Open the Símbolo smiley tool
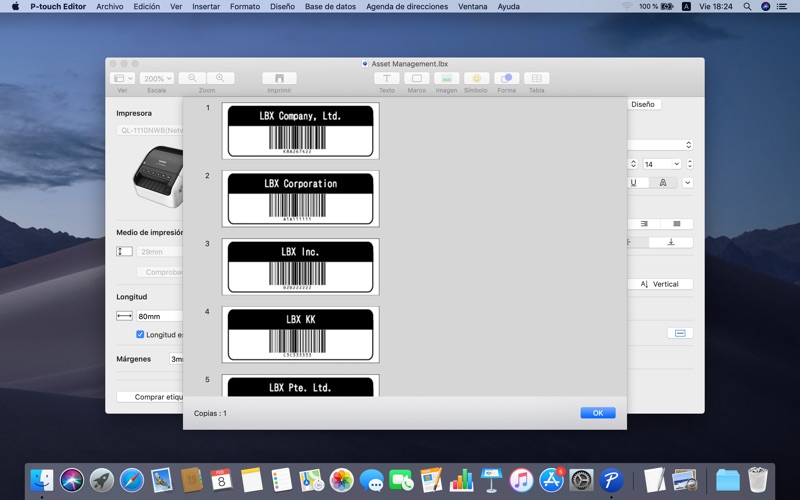This screenshot has height=500, width=800. pyautogui.click(x=476, y=78)
